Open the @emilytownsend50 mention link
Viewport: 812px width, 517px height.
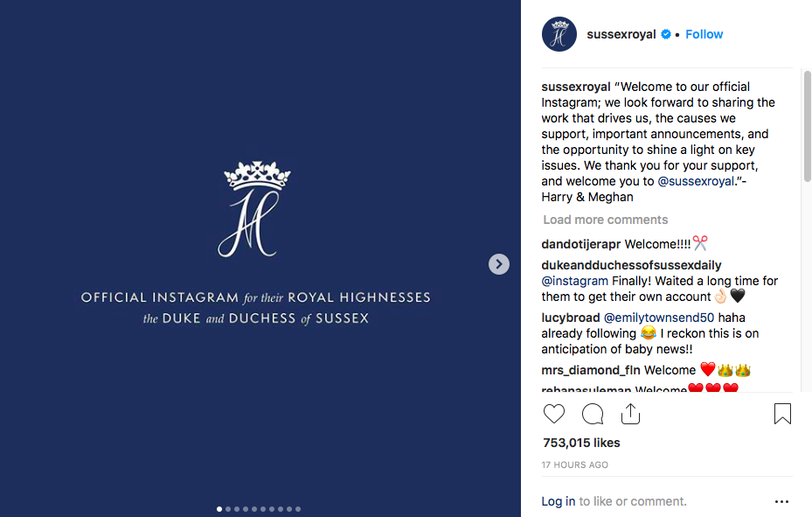click(659, 318)
